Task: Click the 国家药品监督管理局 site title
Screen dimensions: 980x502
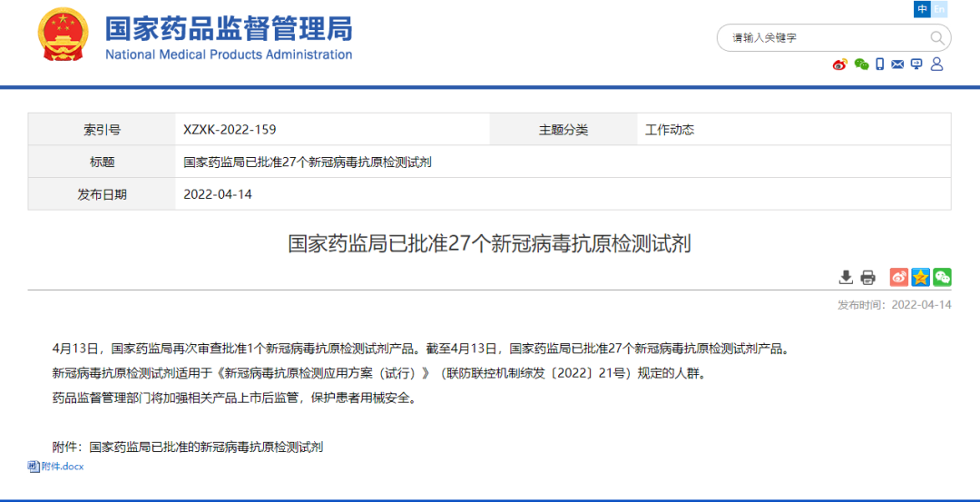Action: (x=229, y=29)
